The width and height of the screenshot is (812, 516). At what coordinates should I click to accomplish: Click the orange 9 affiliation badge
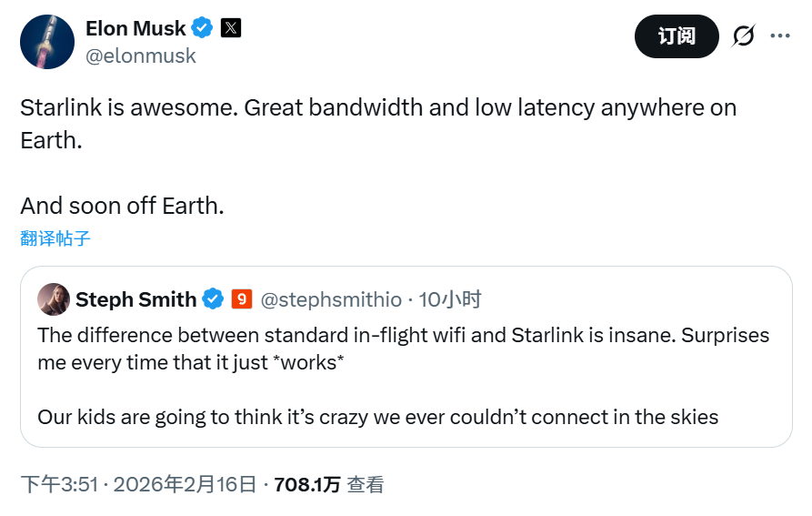tap(241, 299)
